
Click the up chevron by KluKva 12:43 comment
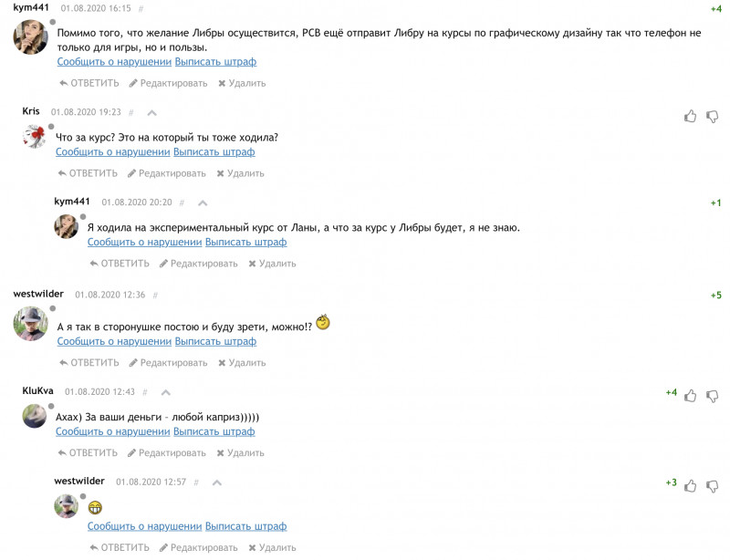coord(166,392)
